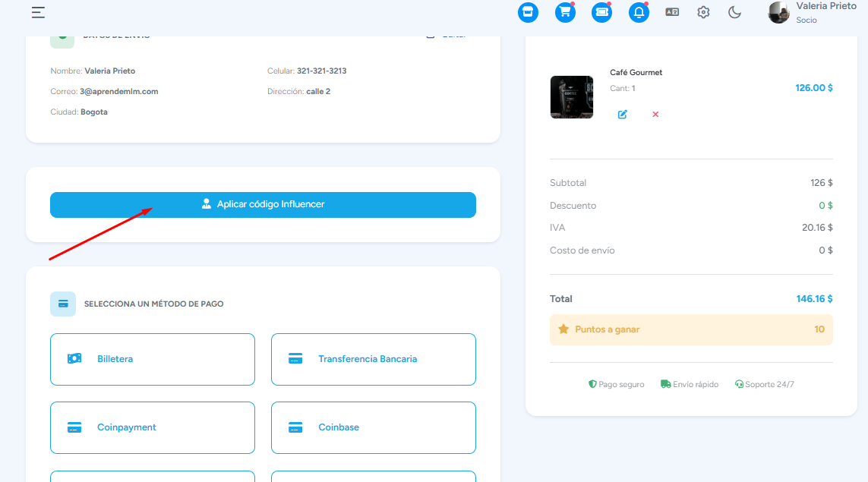Click the Total amount 146.16 $

814,299
